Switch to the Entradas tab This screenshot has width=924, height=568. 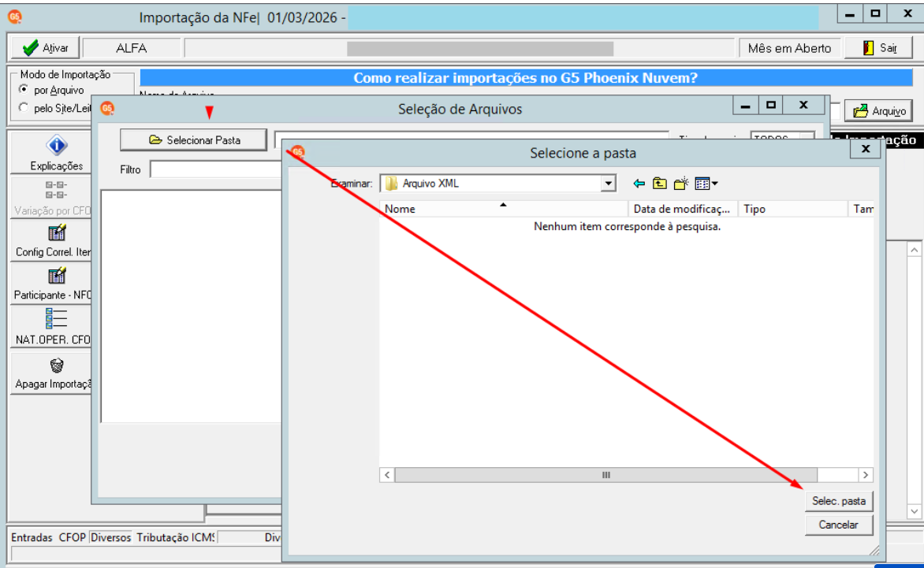[x=32, y=537]
